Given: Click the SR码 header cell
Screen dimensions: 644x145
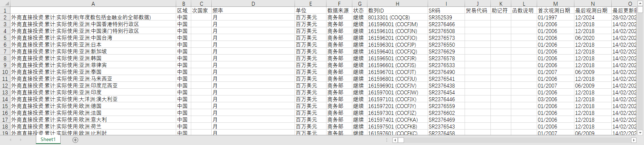Looking at the screenshot, I should (x=446, y=10).
